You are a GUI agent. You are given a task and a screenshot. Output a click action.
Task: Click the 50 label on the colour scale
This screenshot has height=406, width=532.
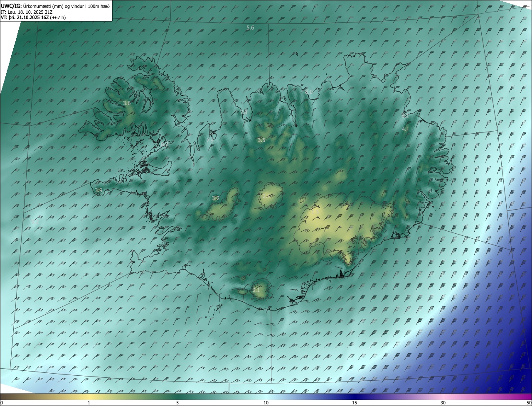(528, 403)
